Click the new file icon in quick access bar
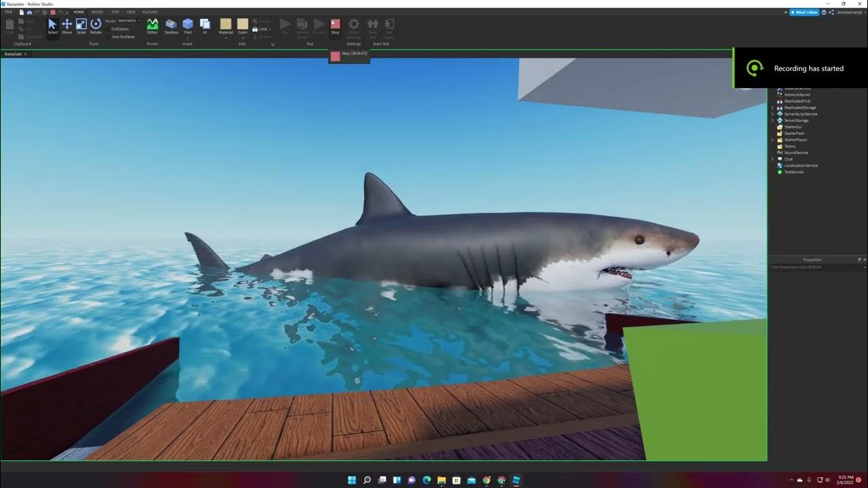 coord(22,12)
